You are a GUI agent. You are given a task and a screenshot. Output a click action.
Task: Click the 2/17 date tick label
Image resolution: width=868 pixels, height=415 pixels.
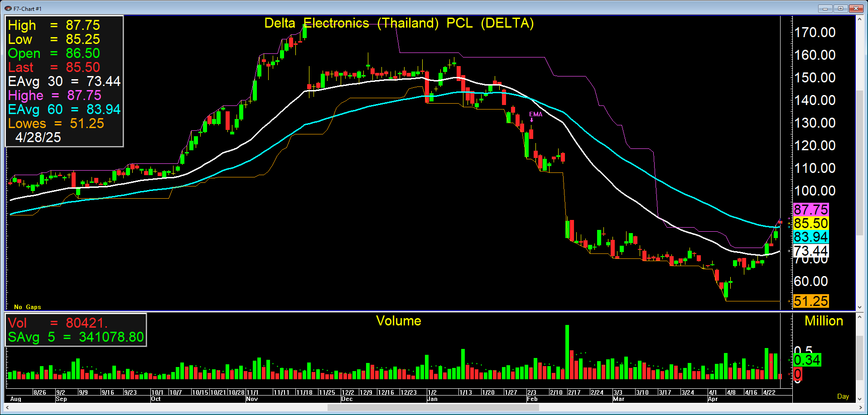(x=574, y=392)
